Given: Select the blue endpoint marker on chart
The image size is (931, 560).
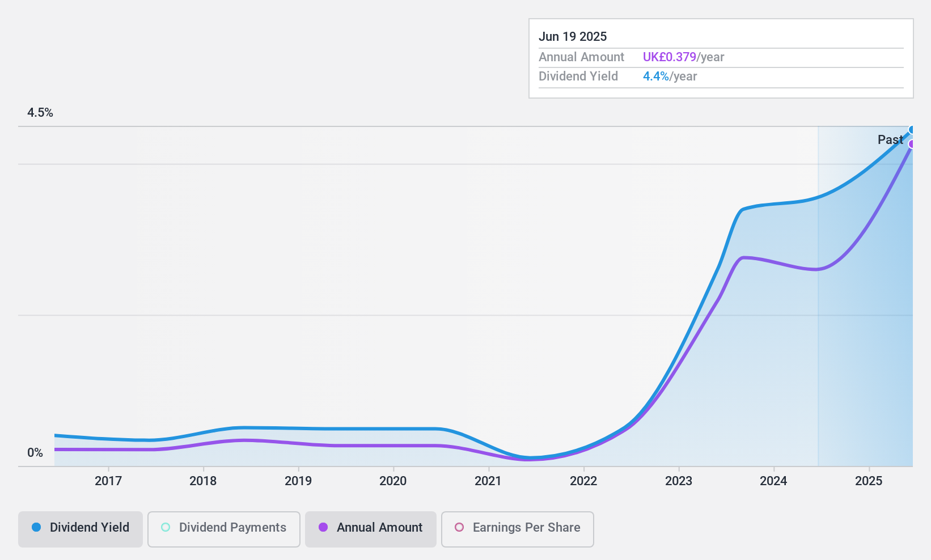Looking at the screenshot, I should coord(912,130).
